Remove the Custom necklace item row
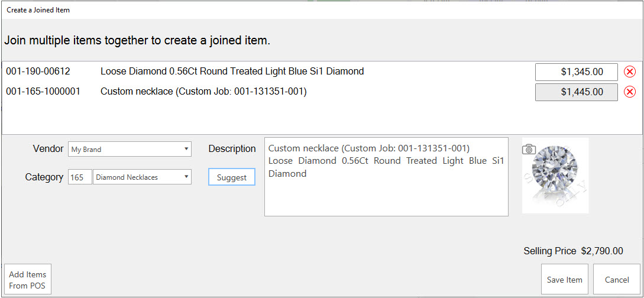 (630, 92)
